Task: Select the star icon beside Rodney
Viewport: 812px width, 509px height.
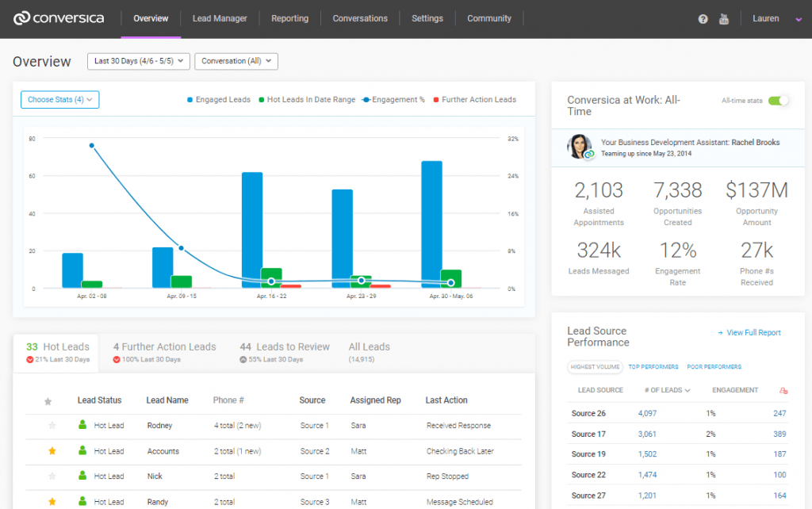Action: [51, 426]
